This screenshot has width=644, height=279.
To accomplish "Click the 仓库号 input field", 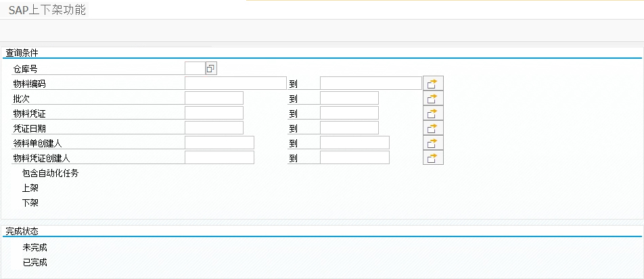I will point(194,68).
